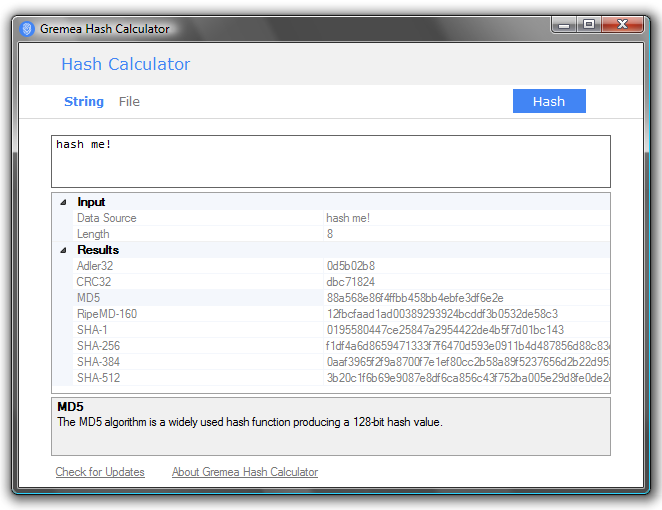
Task: Open About Gremea Hash Calculator link
Action: pyautogui.click(x=245, y=472)
